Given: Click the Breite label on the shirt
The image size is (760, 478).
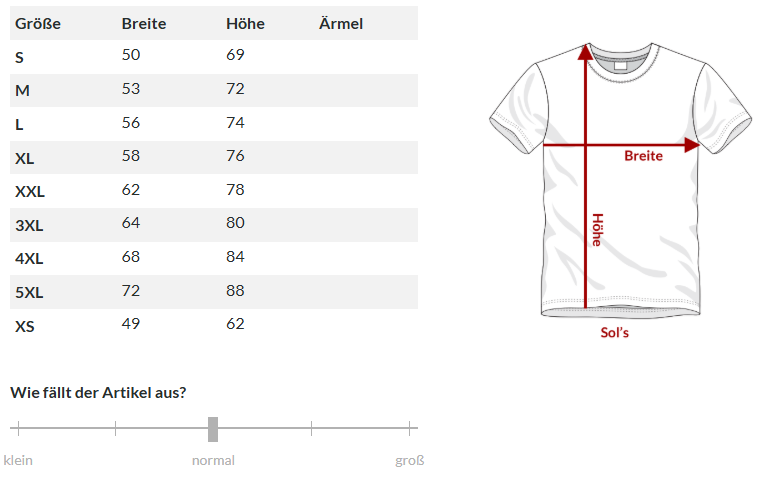Looking at the screenshot, I should (x=643, y=156).
